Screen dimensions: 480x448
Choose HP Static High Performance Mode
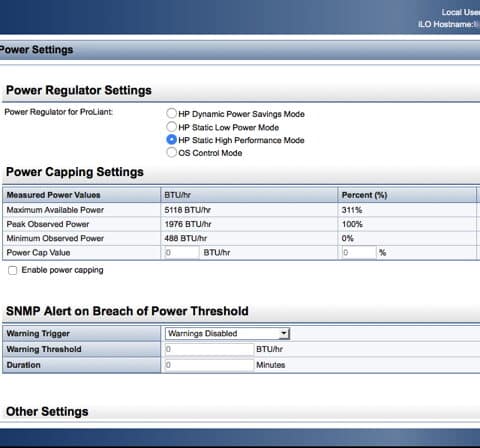(x=171, y=139)
